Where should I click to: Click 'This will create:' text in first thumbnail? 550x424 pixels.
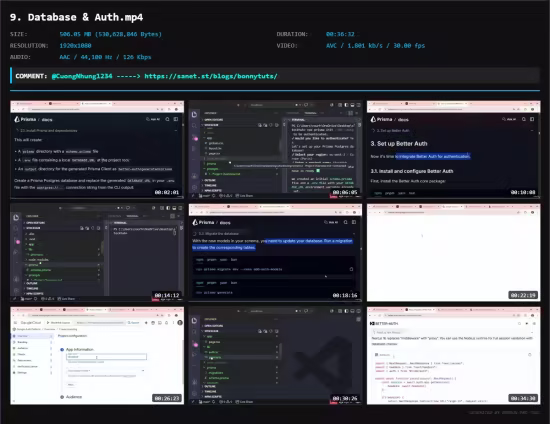[28, 140]
